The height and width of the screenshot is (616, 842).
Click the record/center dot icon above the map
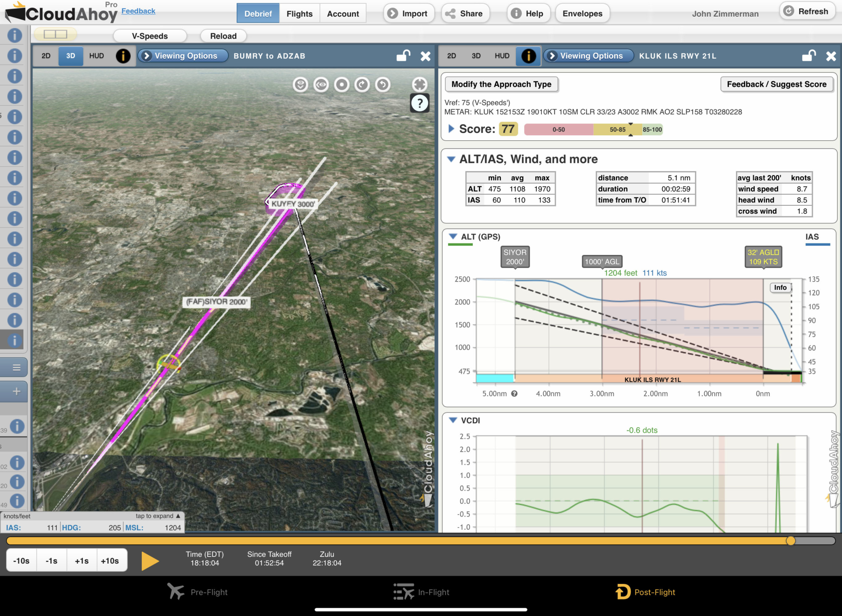[x=342, y=85]
